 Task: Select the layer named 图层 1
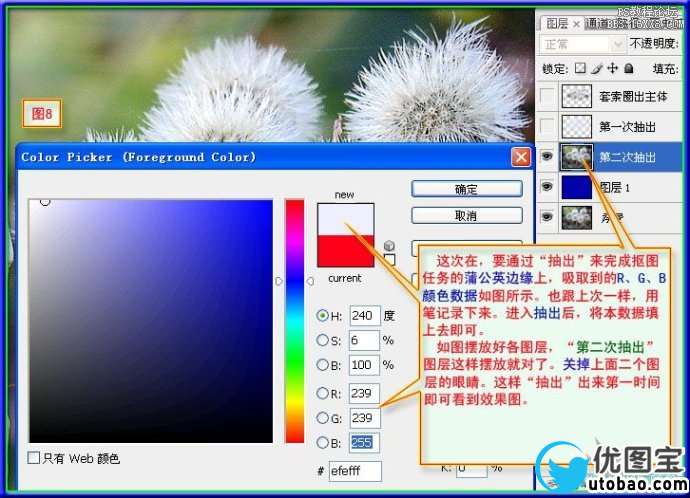click(615, 188)
